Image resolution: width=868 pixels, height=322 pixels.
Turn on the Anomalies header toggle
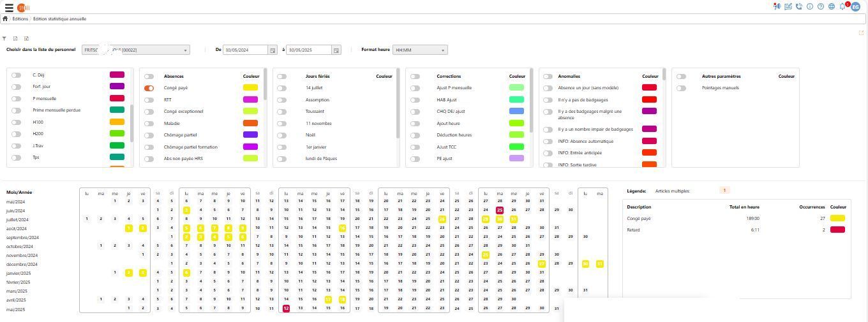coord(548,77)
